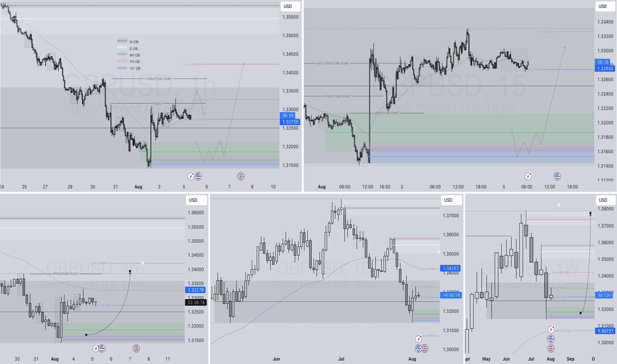
Task: Click the BOS label on the 1h chart
Action: point(158,103)
